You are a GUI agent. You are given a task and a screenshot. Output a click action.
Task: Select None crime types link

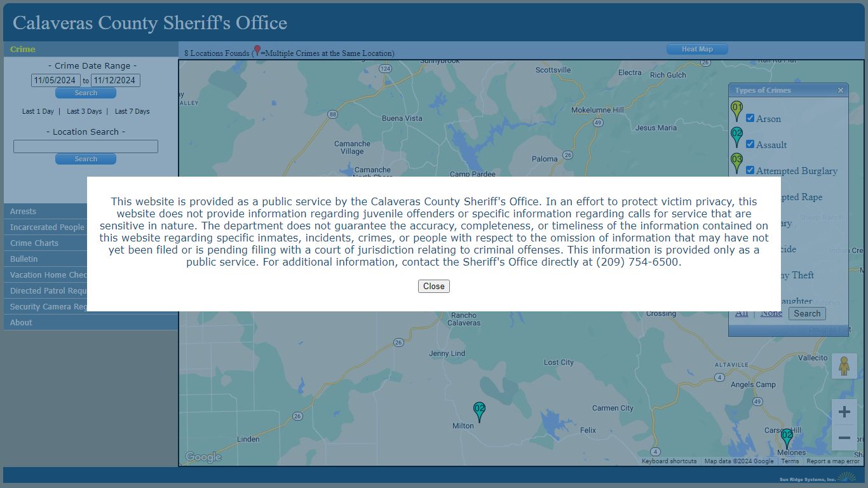coord(771,313)
